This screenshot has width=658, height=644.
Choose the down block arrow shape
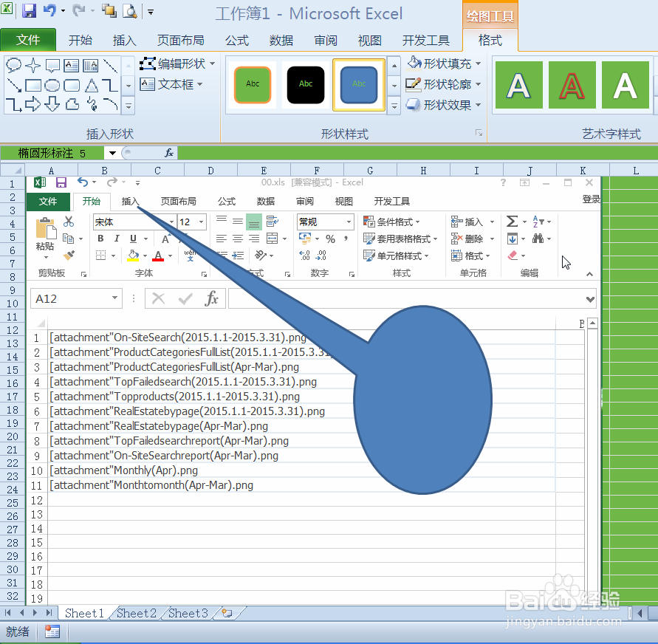(52, 104)
